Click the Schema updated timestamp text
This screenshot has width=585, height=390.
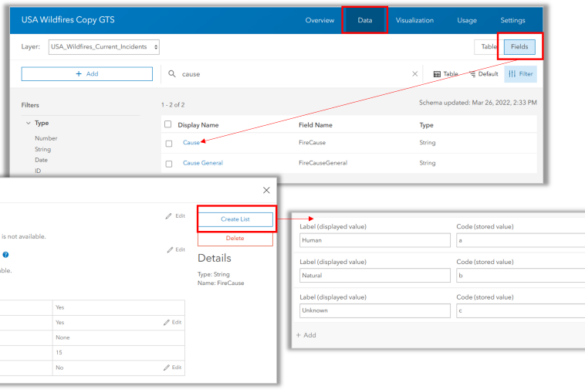tap(478, 103)
